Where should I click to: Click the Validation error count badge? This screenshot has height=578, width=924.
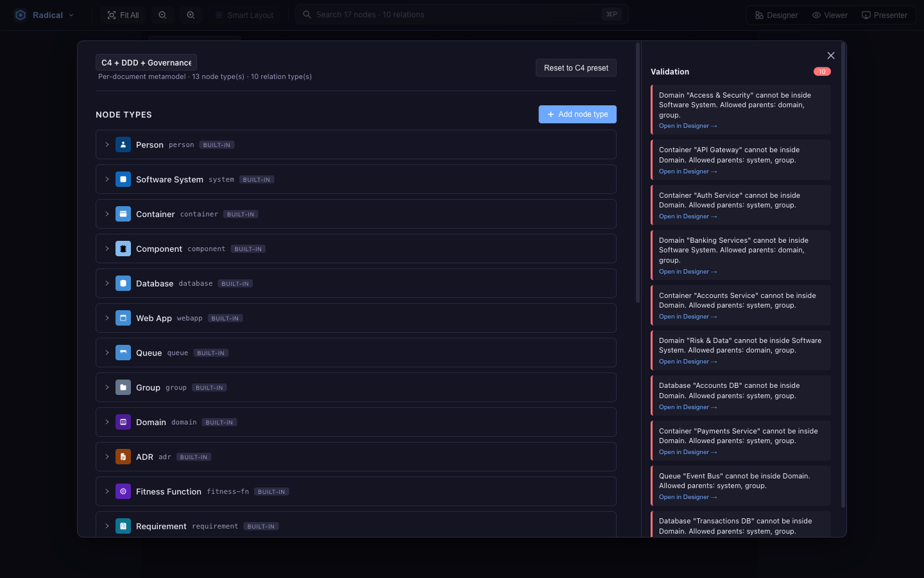(822, 71)
